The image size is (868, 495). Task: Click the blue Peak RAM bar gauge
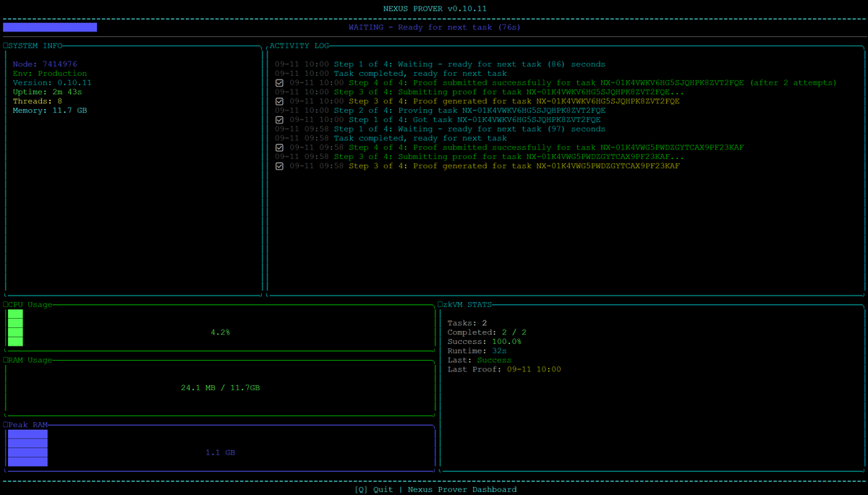click(27, 448)
